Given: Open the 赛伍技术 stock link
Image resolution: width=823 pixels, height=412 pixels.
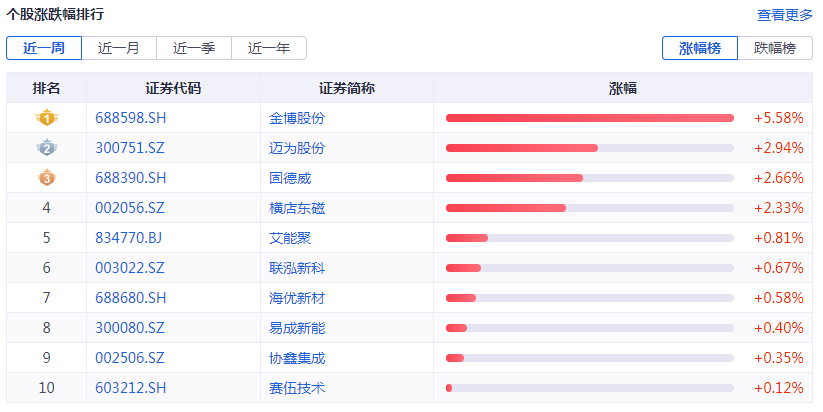Looking at the screenshot, I should [x=297, y=388].
